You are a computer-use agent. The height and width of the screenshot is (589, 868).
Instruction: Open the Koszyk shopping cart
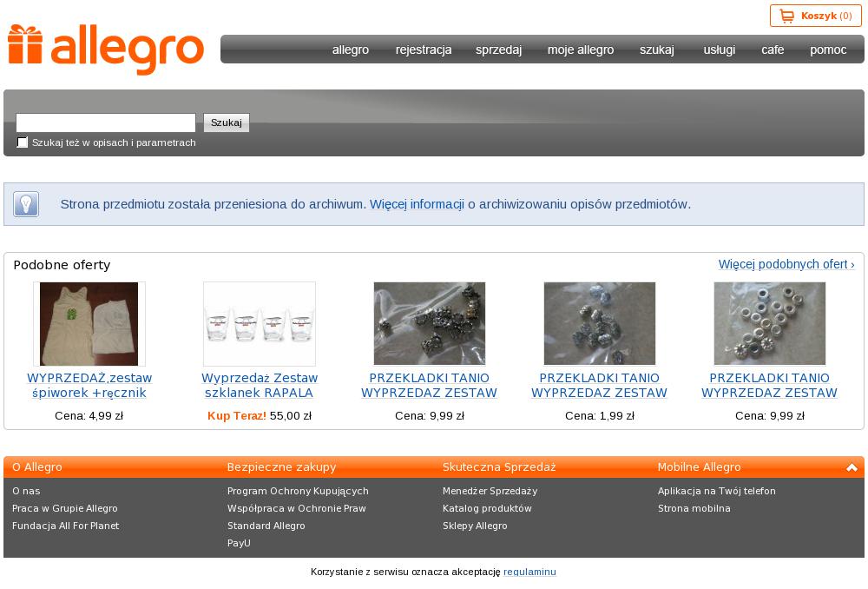click(815, 16)
